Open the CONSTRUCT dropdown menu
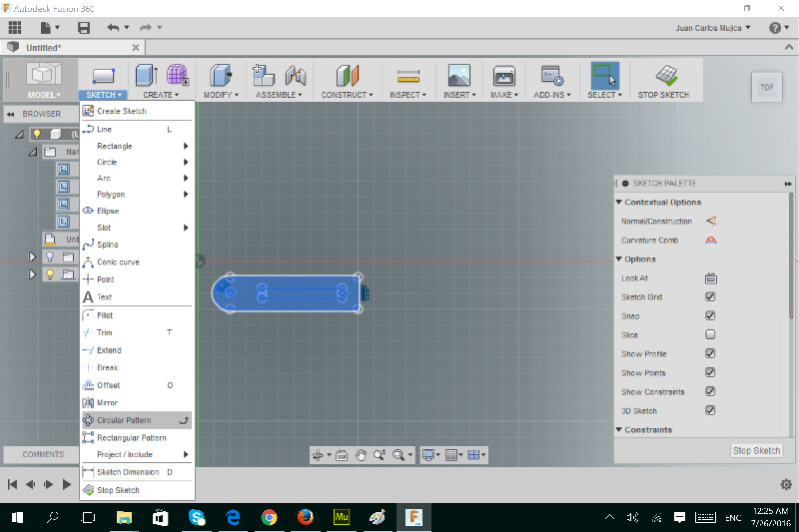 (x=347, y=95)
